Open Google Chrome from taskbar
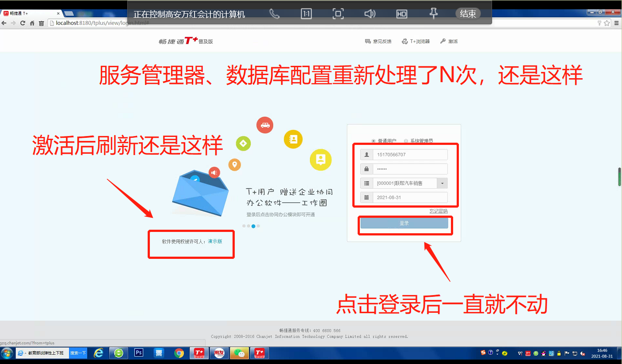Image resolution: width=622 pixels, height=364 pixels. [x=179, y=353]
